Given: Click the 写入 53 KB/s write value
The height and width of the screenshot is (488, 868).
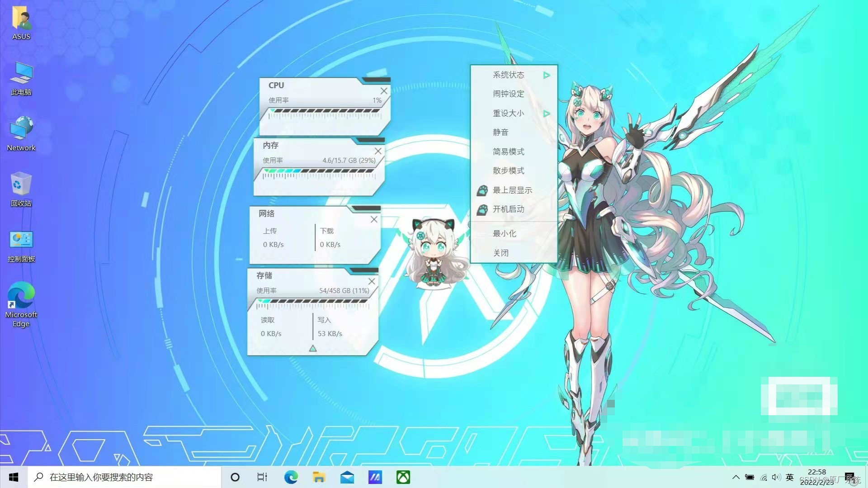Looking at the screenshot, I should tap(330, 334).
